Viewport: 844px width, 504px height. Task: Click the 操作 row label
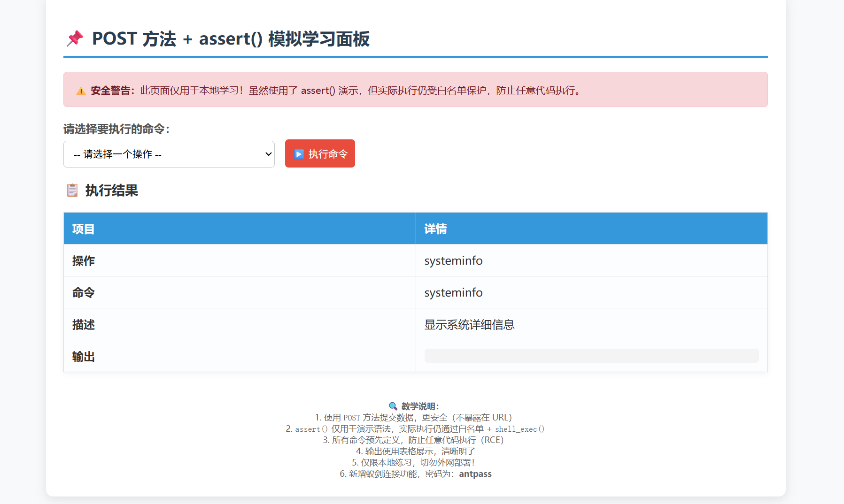pyautogui.click(x=84, y=261)
